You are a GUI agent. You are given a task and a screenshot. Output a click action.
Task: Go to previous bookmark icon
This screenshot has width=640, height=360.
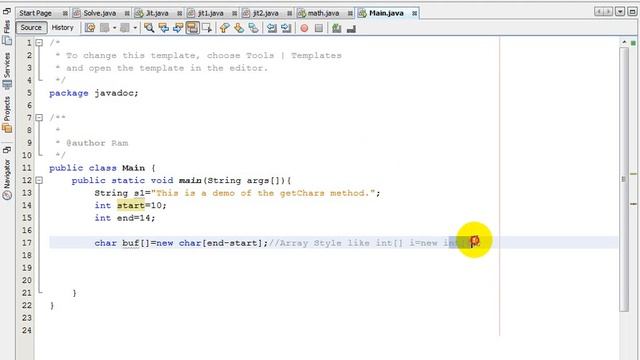click(224, 28)
